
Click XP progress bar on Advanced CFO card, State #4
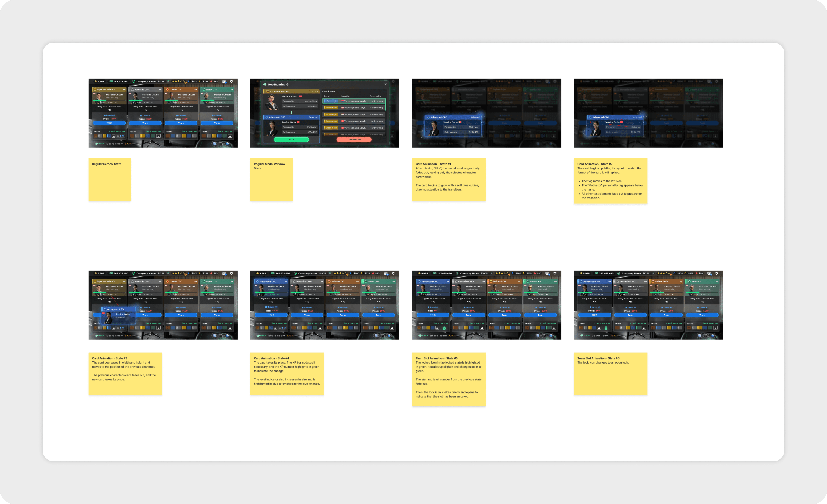click(271, 292)
